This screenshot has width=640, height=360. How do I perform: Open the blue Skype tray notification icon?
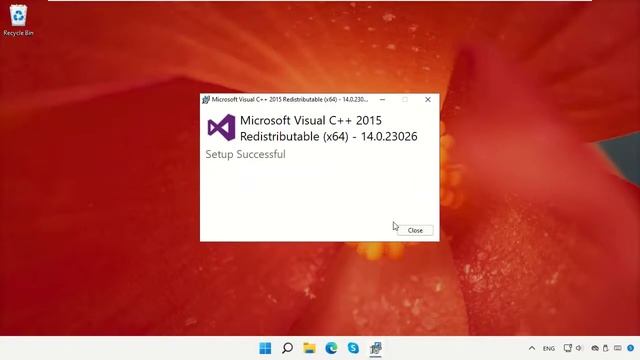(631, 348)
